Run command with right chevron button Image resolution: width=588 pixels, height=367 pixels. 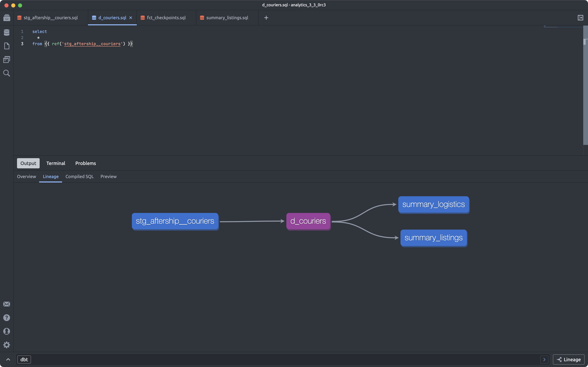coord(544,360)
